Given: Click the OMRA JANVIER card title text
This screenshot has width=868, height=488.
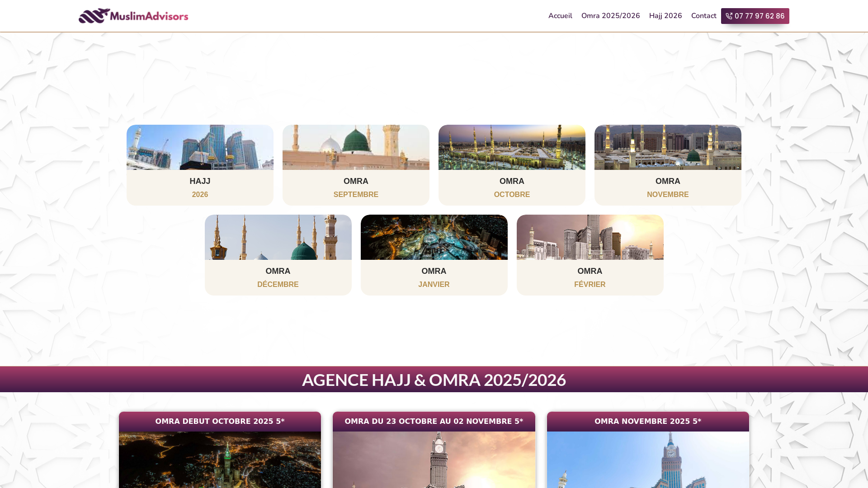Looking at the screenshot, I should (434, 271).
